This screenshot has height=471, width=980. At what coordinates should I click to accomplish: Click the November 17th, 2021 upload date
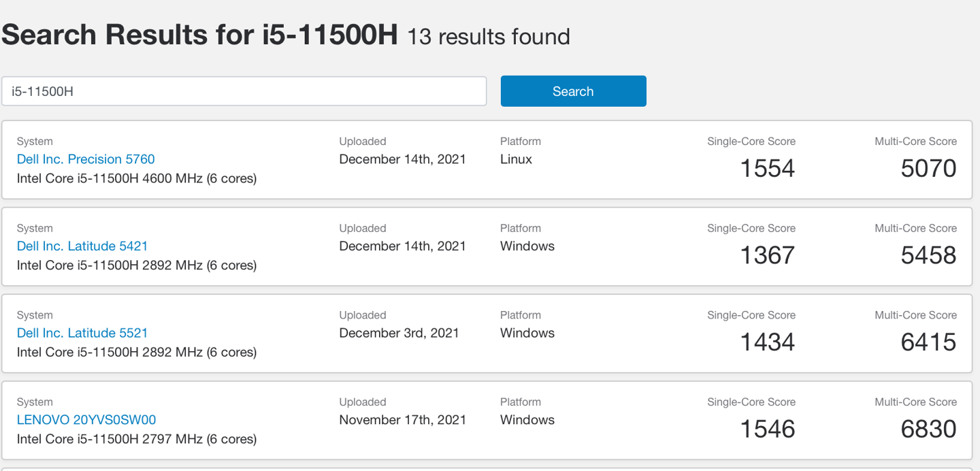click(402, 420)
